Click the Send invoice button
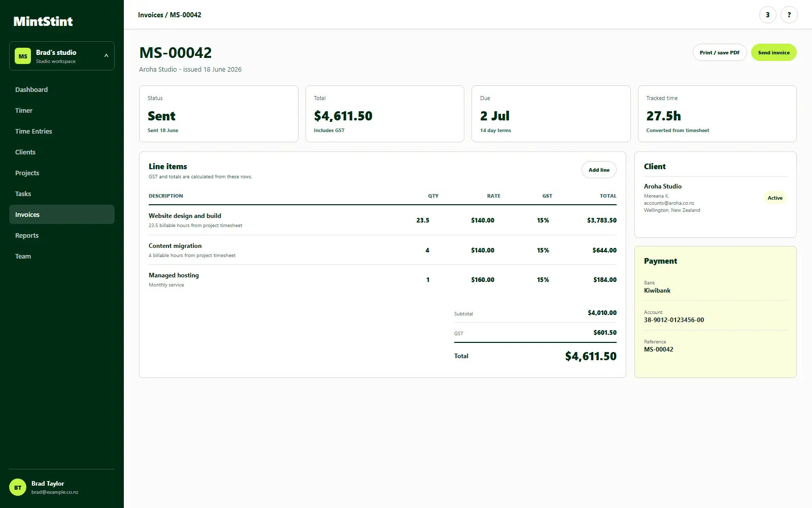The height and width of the screenshot is (508, 812). pyautogui.click(x=773, y=52)
